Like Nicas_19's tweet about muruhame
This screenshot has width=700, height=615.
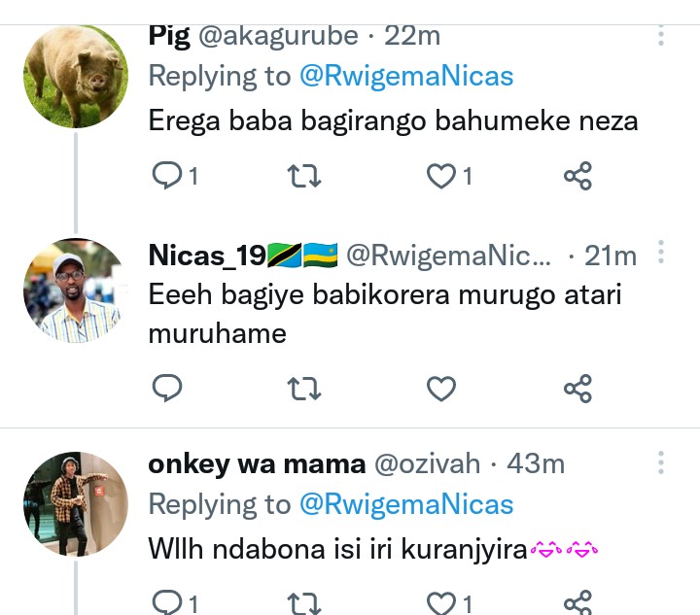click(x=441, y=389)
